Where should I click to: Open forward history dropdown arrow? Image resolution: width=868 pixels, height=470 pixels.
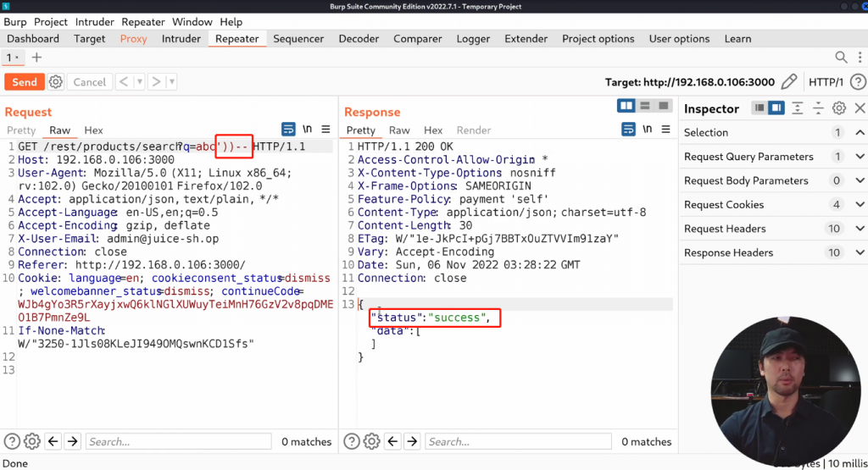click(171, 82)
